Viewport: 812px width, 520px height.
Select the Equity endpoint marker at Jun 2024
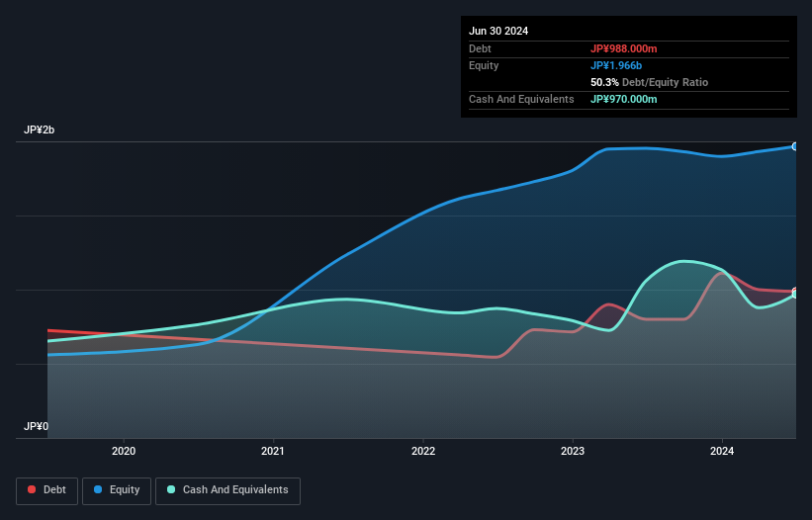pyautogui.click(x=795, y=147)
